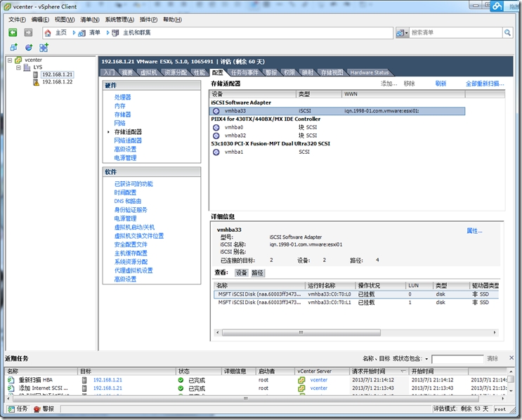
Task: Click the 任务 icon in status bar
Action: [x=11, y=409]
